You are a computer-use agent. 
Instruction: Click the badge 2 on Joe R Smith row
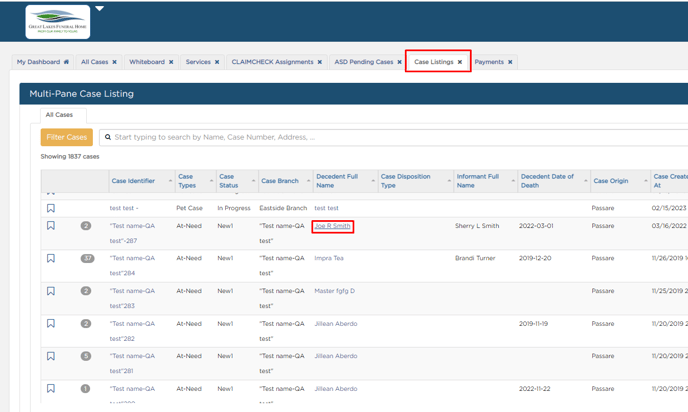pyautogui.click(x=86, y=226)
